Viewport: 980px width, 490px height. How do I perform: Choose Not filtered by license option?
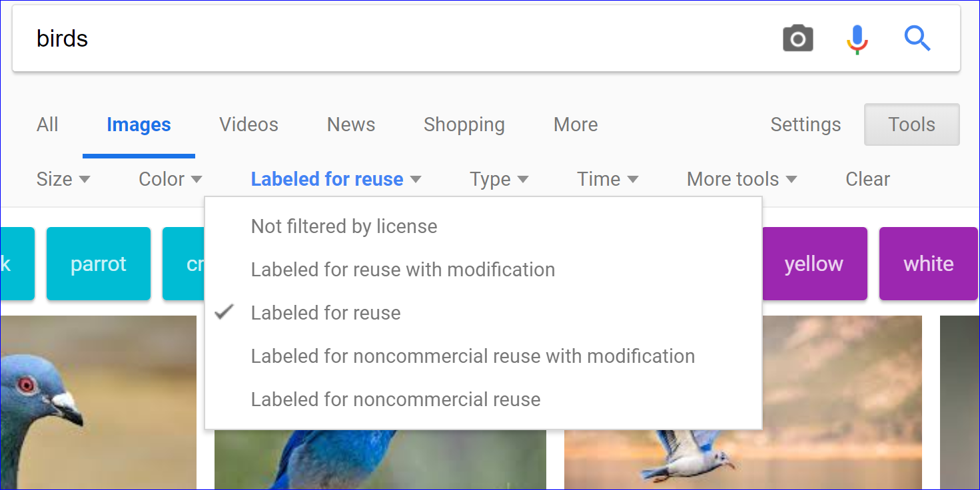pos(344,226)
